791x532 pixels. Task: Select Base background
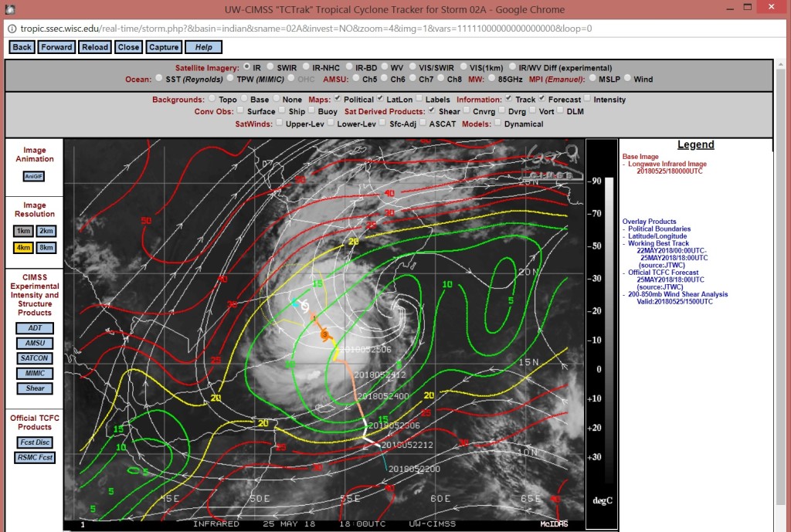click(x=243, y=98)
